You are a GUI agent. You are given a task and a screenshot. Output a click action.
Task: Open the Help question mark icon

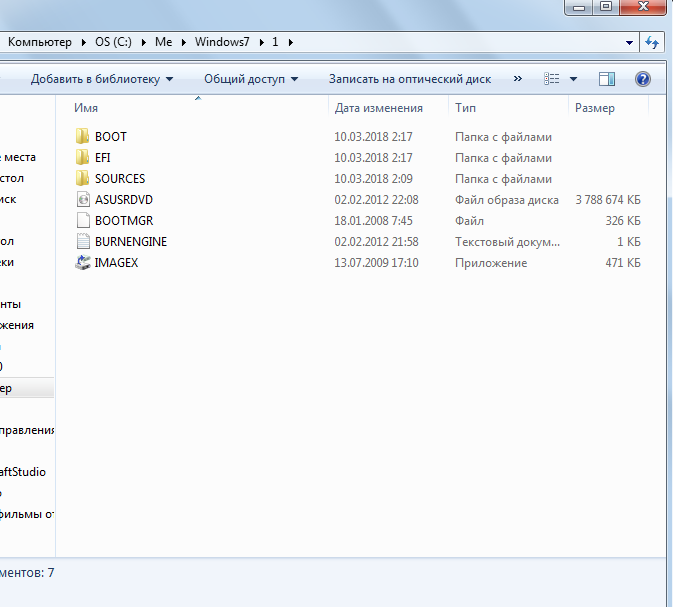643,79
